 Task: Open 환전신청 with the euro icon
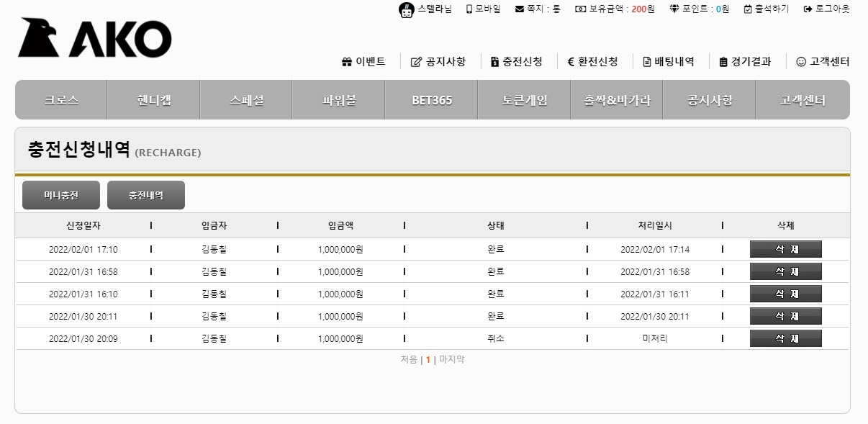click(592, 62)
